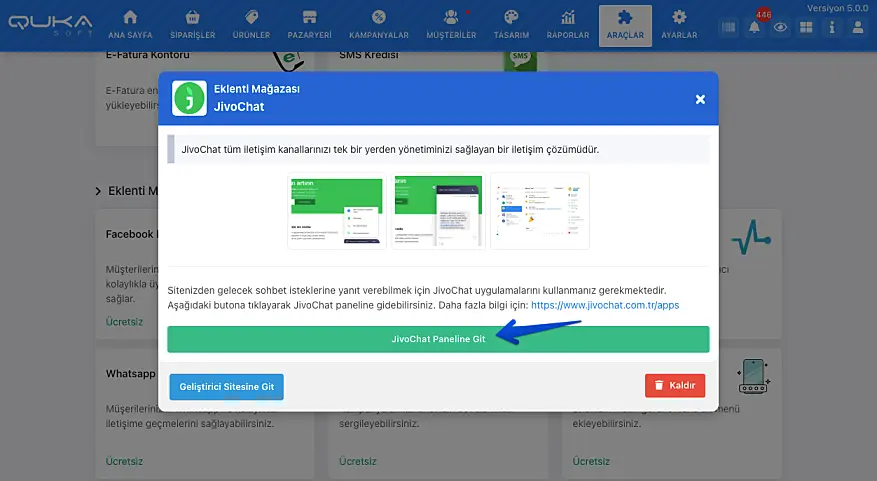View the third JivoChat screenshot thumbnail

click(539, 211)
